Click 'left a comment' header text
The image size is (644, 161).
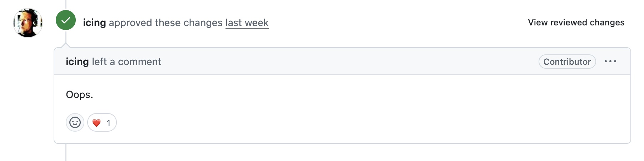click(127, 62)
